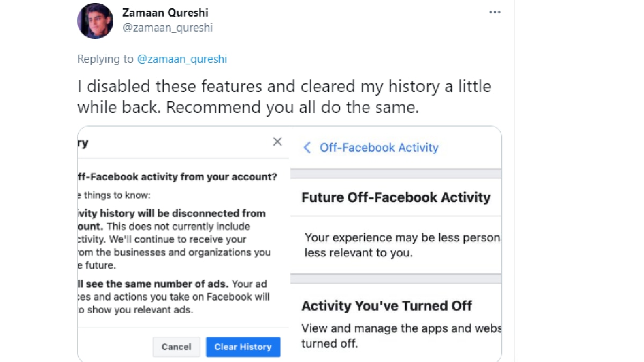Confirm with the blue Clear History button

[243, 347]
